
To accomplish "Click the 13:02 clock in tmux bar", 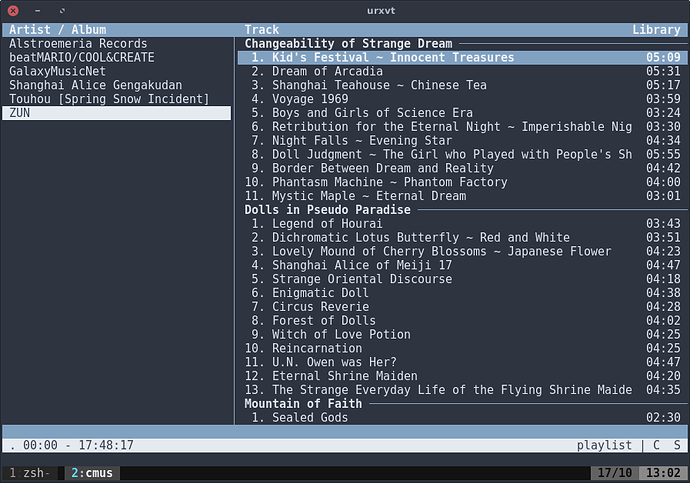I will pos(663,473).
